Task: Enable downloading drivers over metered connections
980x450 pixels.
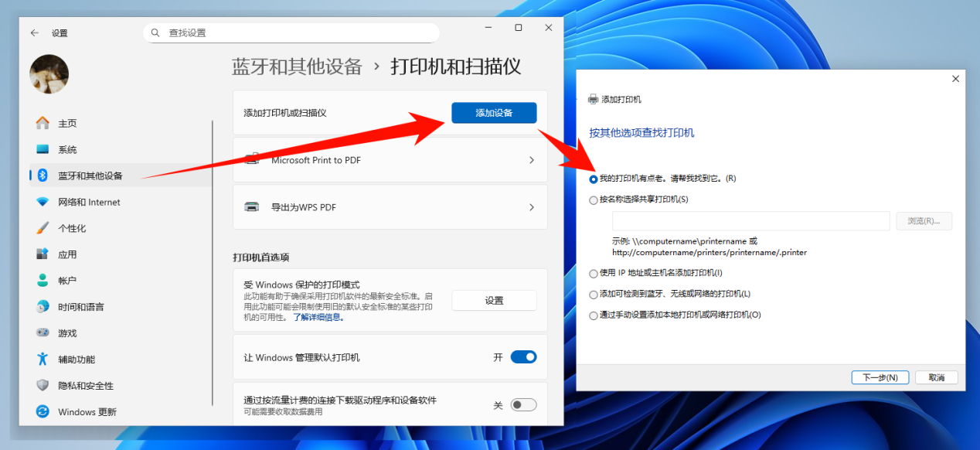Action: tap(522, 404)
